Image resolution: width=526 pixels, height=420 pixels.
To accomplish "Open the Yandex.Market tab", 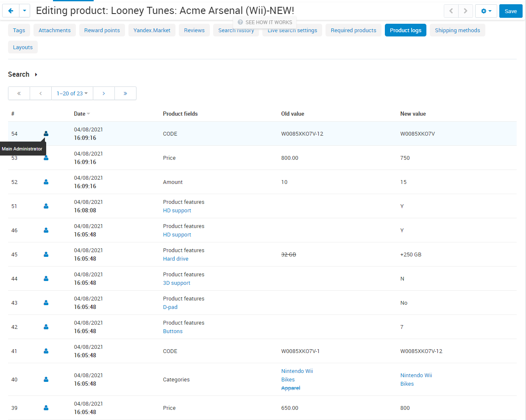I will tap(152, 30).
